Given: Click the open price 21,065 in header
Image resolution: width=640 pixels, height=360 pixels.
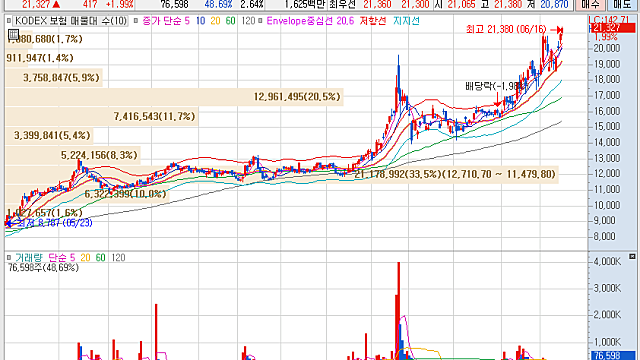Looking at the screenshot, I should pyautogui.click(x=461, y=4).
